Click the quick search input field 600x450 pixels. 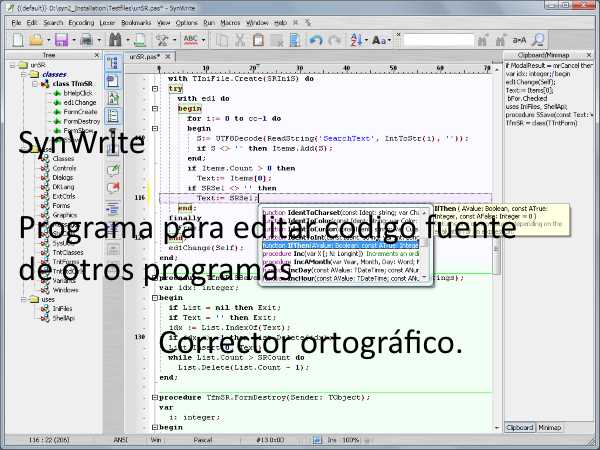(x=439, y=40)
